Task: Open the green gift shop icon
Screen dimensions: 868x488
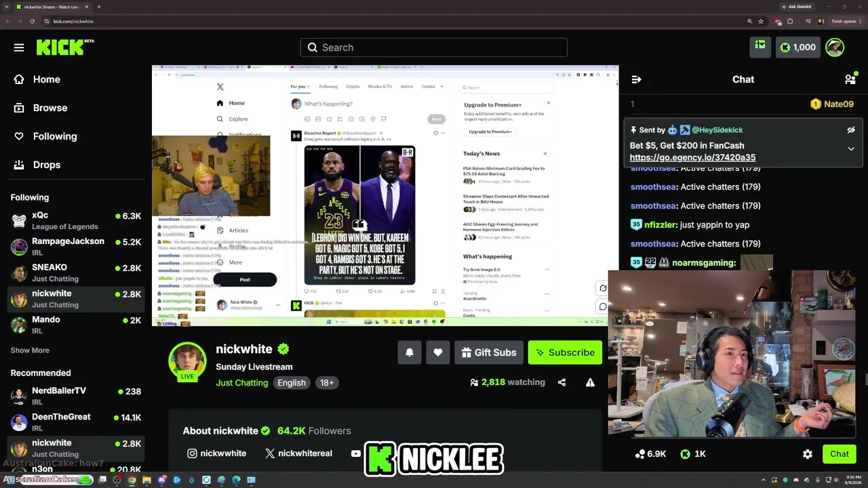Action: click(x=760, y=47)
